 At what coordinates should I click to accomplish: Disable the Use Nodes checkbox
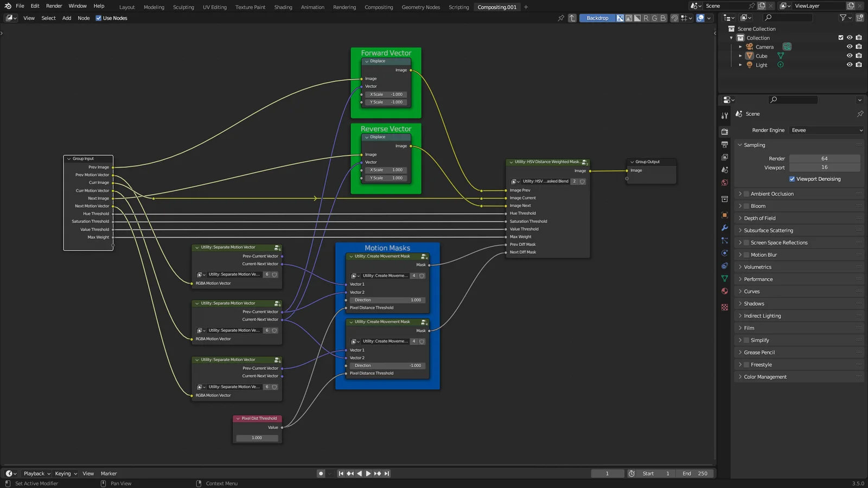98,18
